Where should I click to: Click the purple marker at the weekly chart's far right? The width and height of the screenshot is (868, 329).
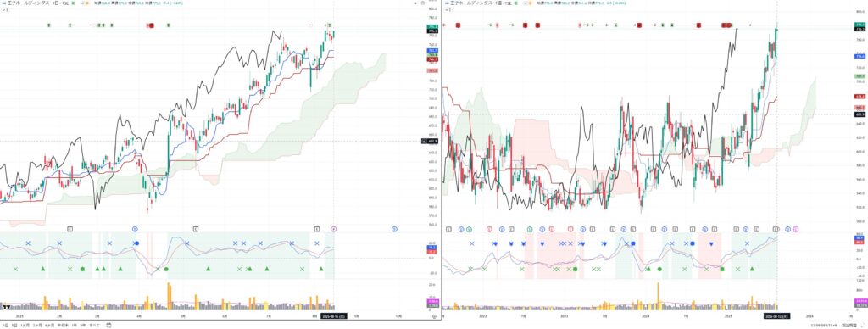(796, 229)
